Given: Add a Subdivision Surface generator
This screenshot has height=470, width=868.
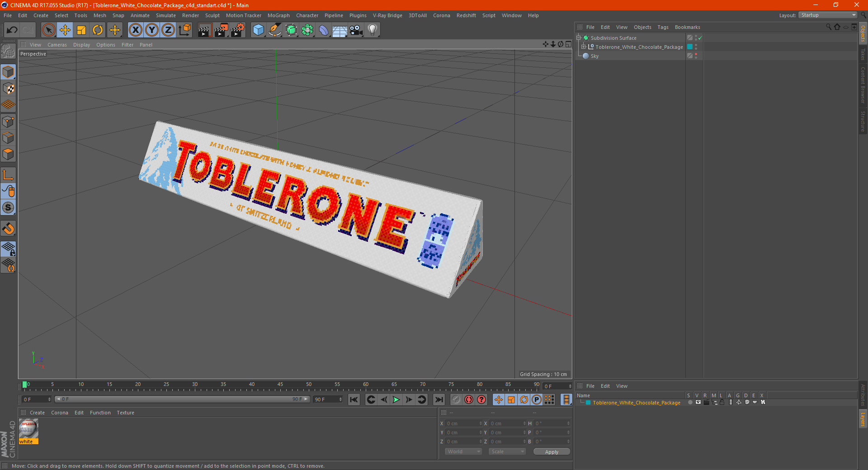Looking at the screenshot, I should point(291,30).
